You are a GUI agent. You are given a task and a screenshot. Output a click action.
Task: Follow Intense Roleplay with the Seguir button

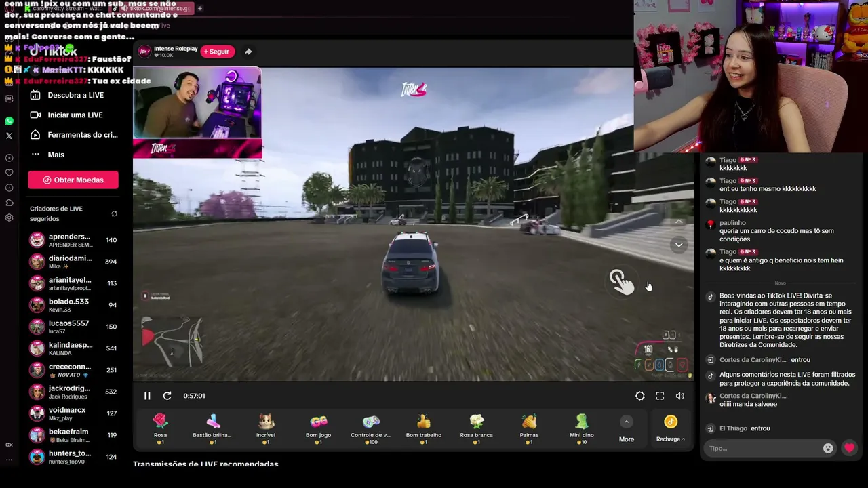pyautogui.click(x=217, y=52)
